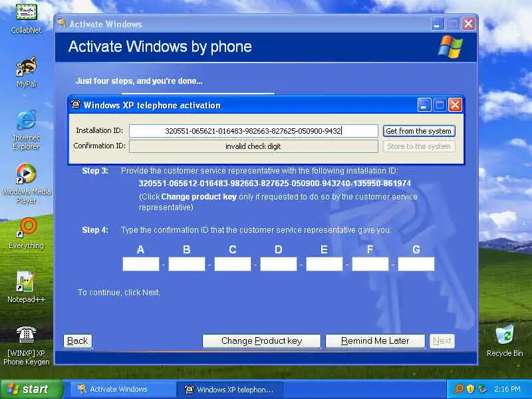This screenshot has height=399, width=532.
Task: Click the disabled Store to the system button
Action: pos(419,146)
